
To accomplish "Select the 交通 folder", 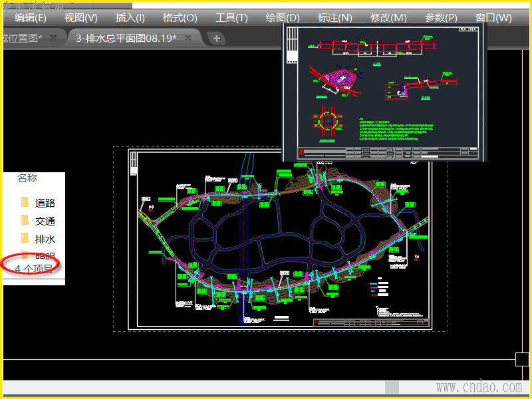I will point(37,221).
